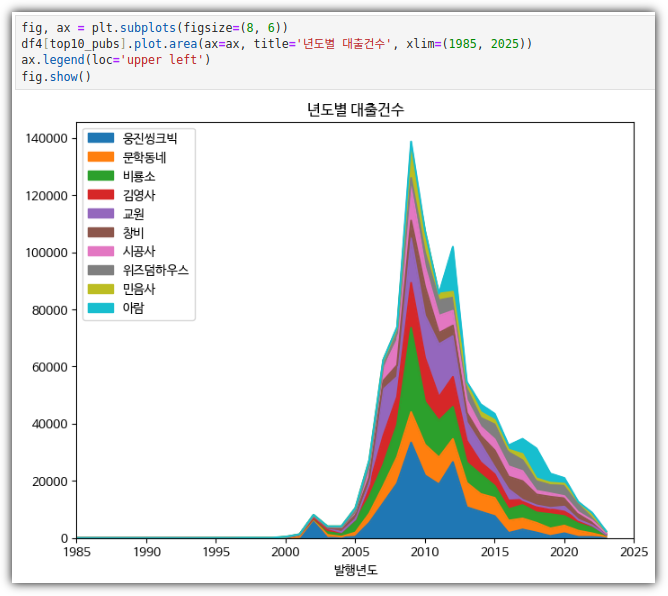Click the x-axis tick 1990

pyautogui.click(x=147, y=552)
